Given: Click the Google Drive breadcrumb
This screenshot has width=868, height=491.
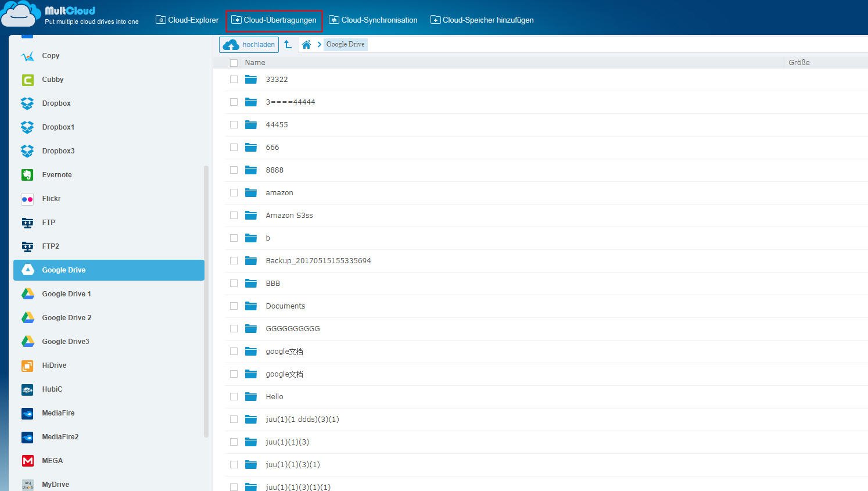Looking at the screenshot, I should [x=345, y=44].
